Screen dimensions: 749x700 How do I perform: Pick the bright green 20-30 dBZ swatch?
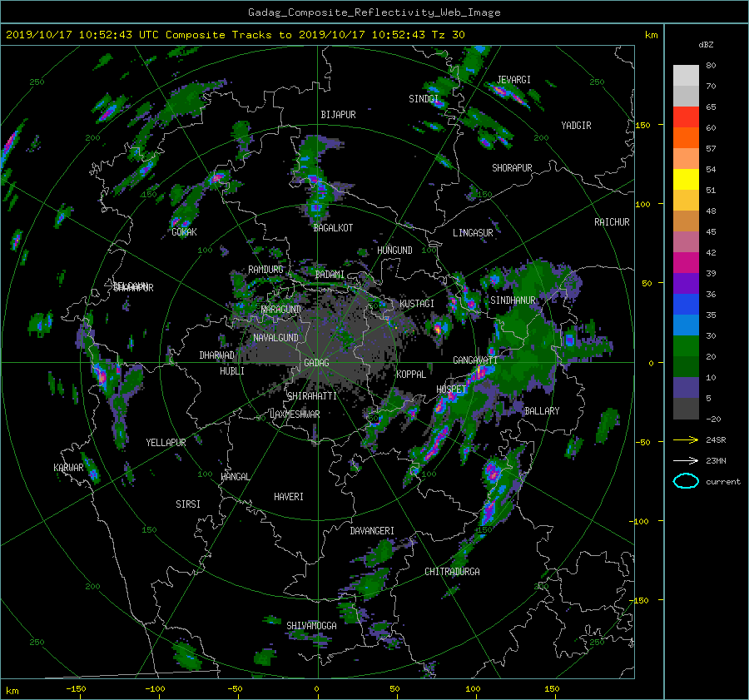[x=686, y=346]
